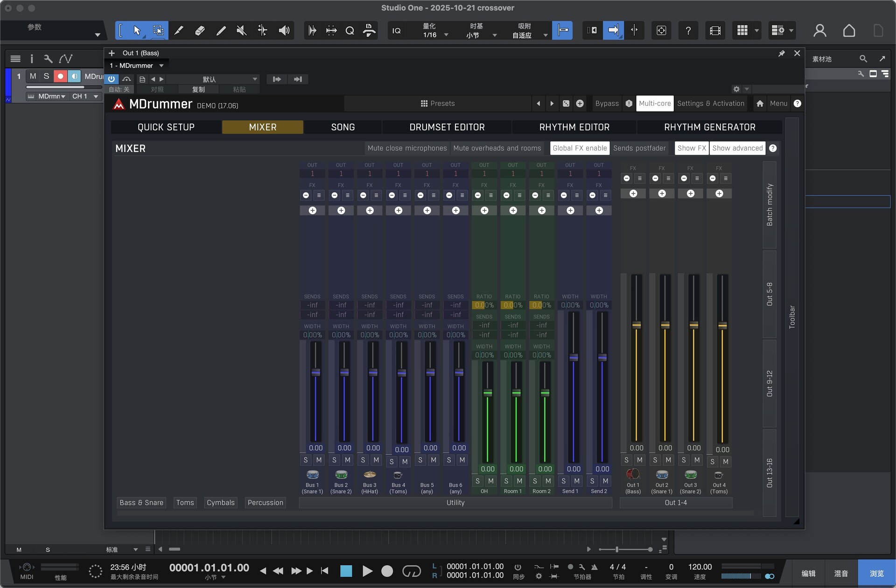Image resolution: width=896 pixels, height=588 pixels.
Task: Select the Mute tool icon
Action: 241,31
